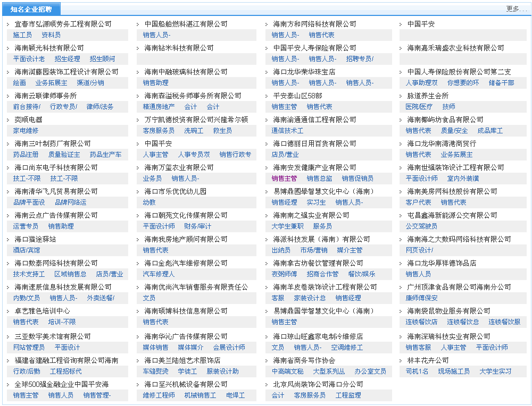The height and width of the screenshot is (406, 532).
Task: View the 招生顾问 position
Action: point(102,59)
